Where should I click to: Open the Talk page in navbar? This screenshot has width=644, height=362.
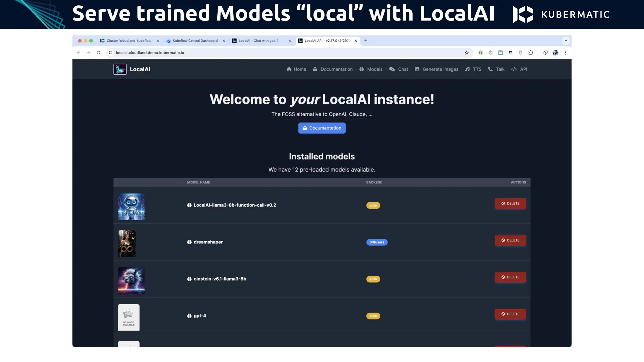coord(496,69)
